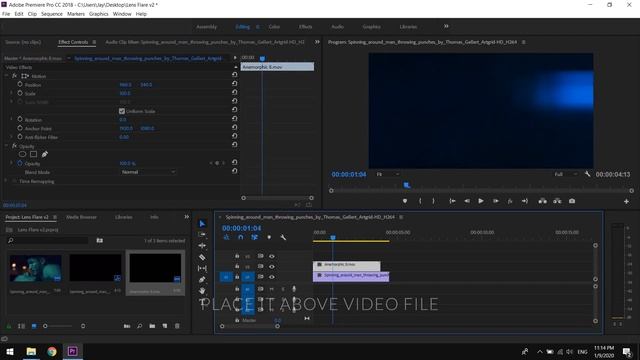This screenshot has width=640, height=360.
Task: Select the Ripple Edit tool
Action: coord(202,246)
